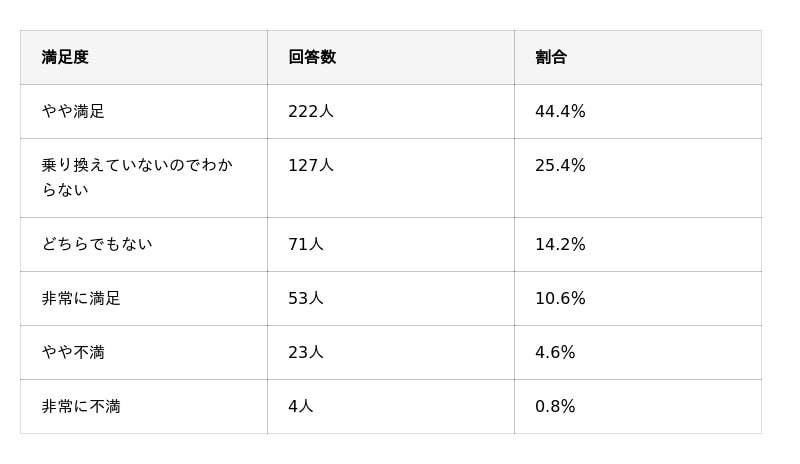Click the 25.4% cell
This screenshot has height=464, width=800.
click(x=560, y=165)
